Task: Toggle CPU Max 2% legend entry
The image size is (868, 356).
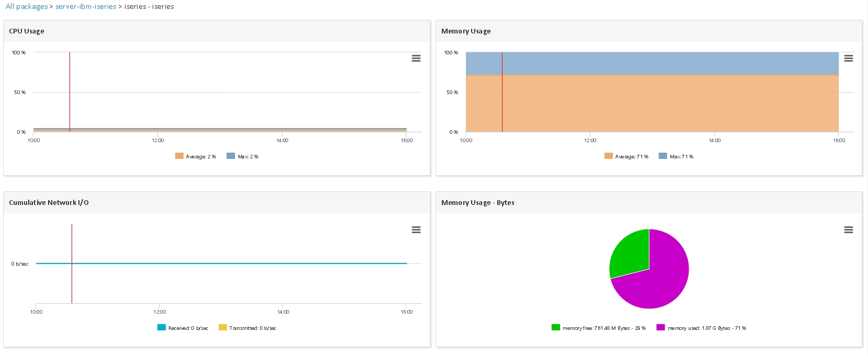Action: pyautogui.click(x=243, y=156)
